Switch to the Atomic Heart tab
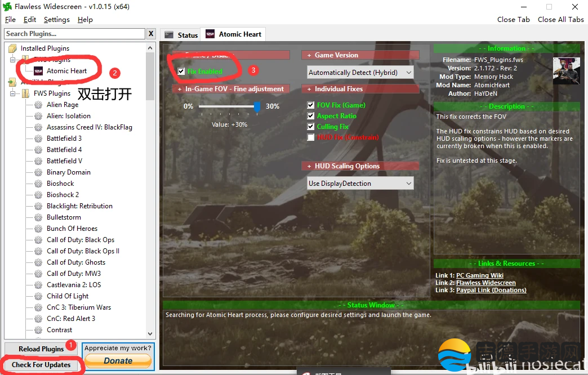The image size is (588, 375). tap(233, 34)
